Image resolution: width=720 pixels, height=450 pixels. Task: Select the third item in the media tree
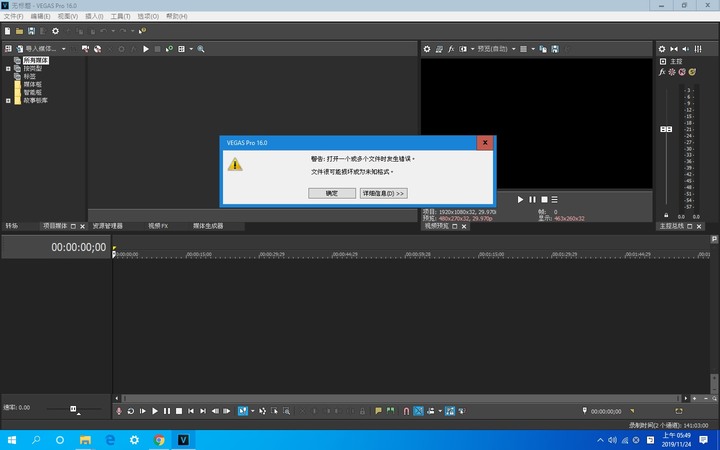[x=29, y=76]
